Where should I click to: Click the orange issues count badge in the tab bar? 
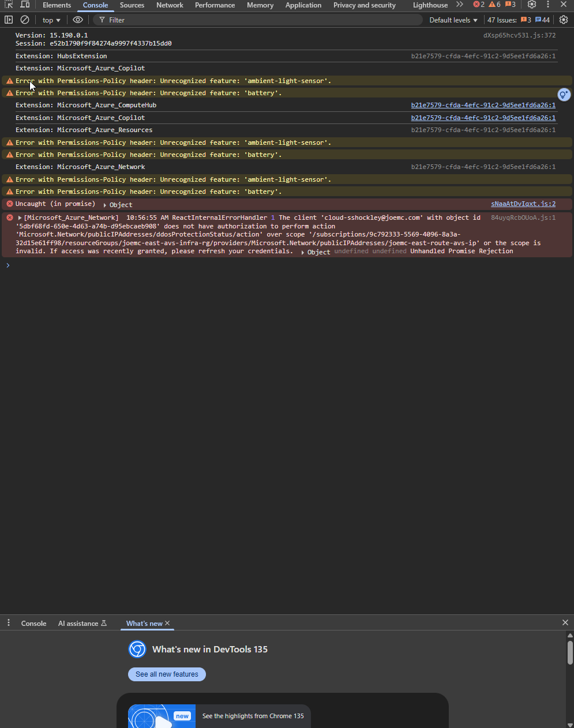(511, 5)
